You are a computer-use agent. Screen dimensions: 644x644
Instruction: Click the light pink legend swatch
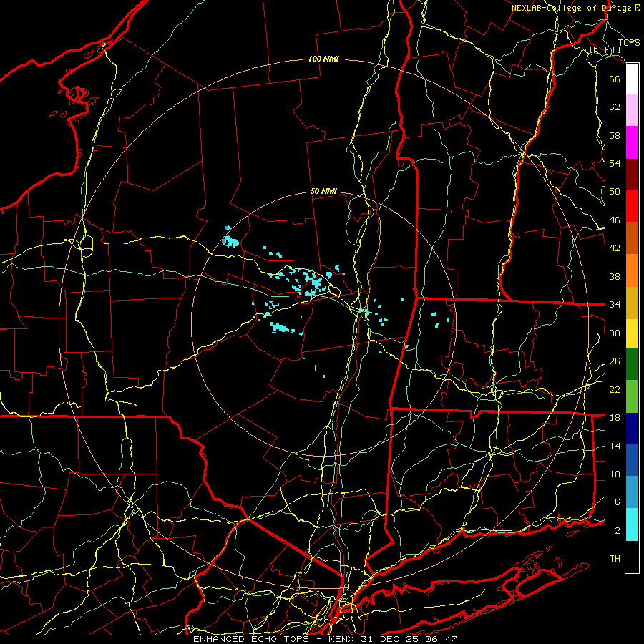(632, 110)
